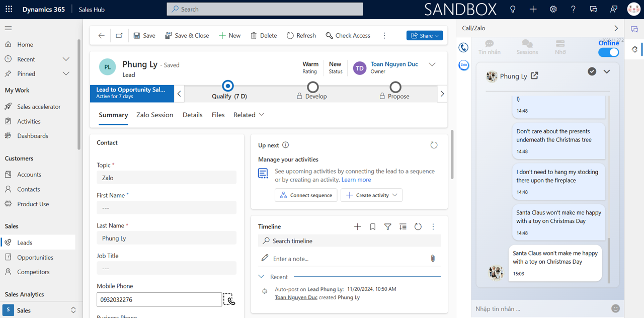Collapse the Phung Ly chat conversation chevron
The image size is (644, 318).
point(607,71)
